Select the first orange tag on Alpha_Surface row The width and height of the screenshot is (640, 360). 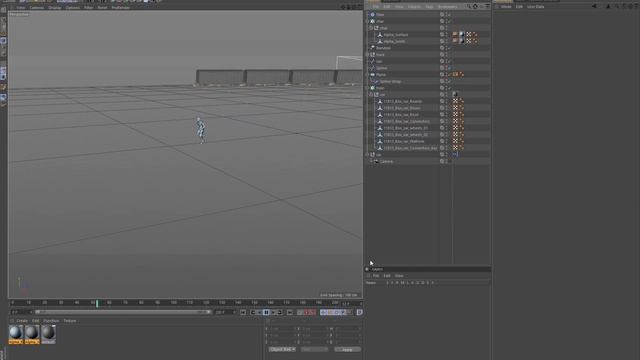tap(455, 35)
